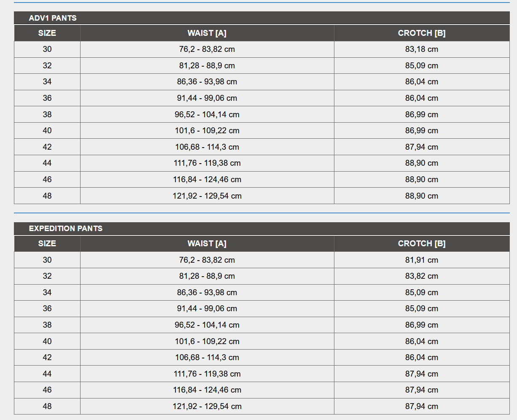Screen dimensions: 517x420
Task: Select the ADV1 SIZE column header
Action: [47, 33]
